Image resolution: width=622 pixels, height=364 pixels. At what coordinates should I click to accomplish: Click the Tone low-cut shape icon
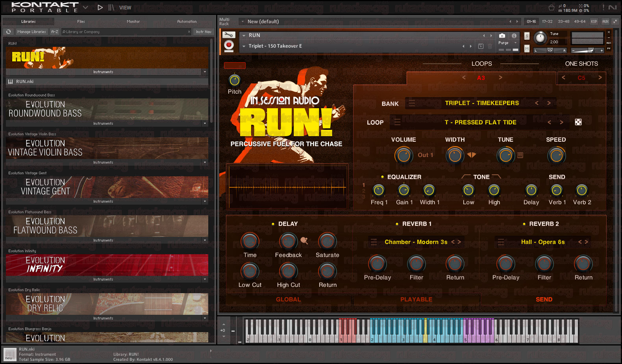[466, 177]
